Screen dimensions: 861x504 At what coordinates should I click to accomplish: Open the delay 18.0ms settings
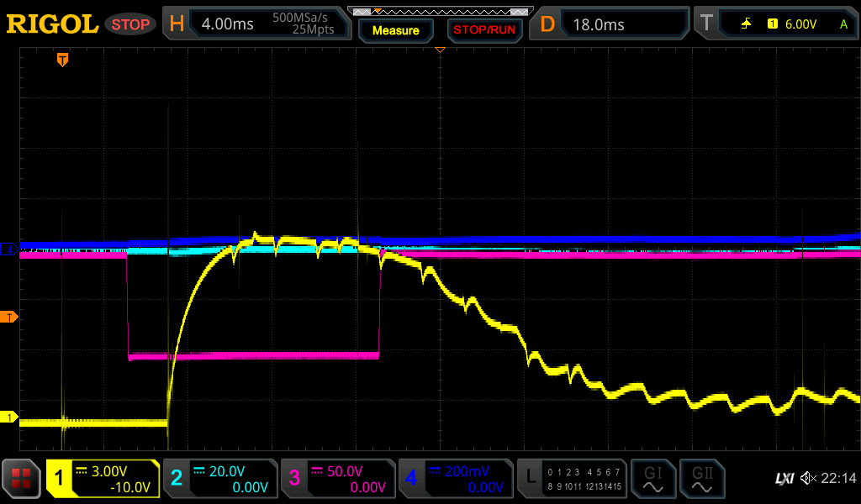[612, 24]
